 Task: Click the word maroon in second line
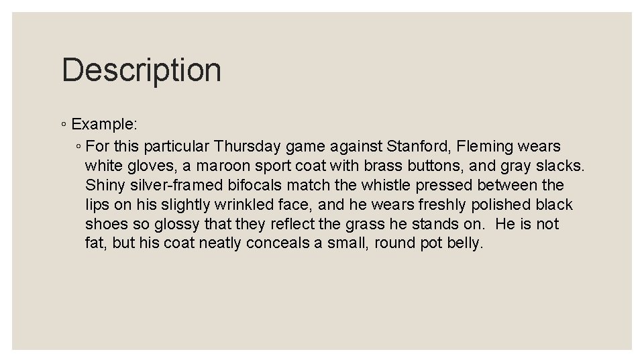223,166
